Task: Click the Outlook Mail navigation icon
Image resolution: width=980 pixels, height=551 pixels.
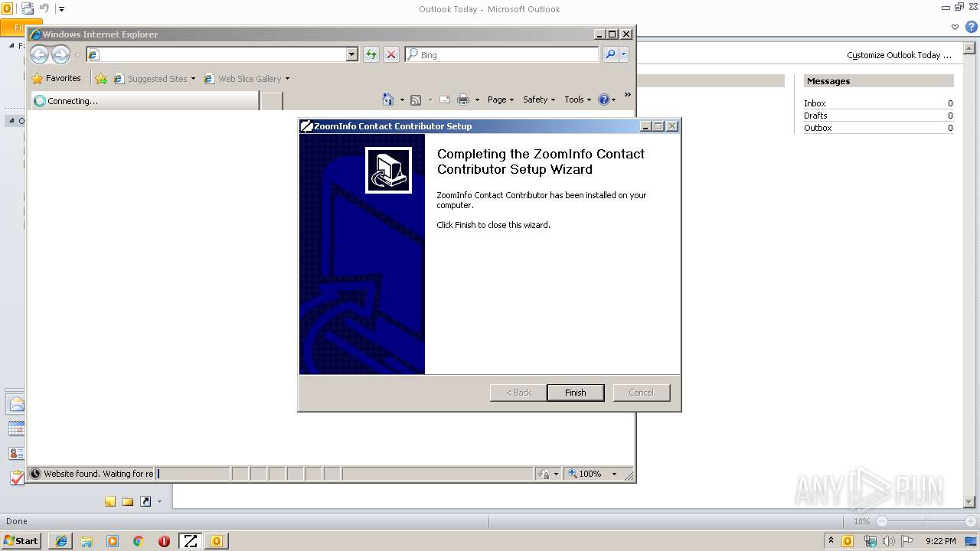Action: coord(16,405)
